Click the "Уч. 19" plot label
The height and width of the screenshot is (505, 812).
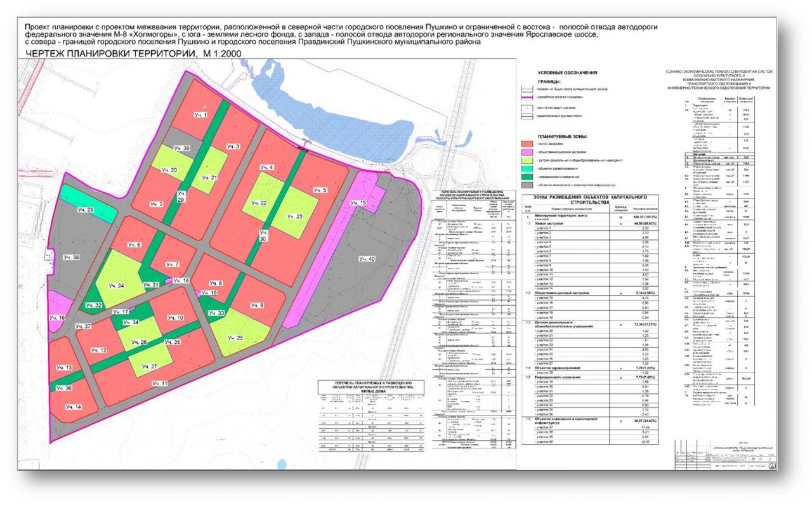(x=210, y=293)
